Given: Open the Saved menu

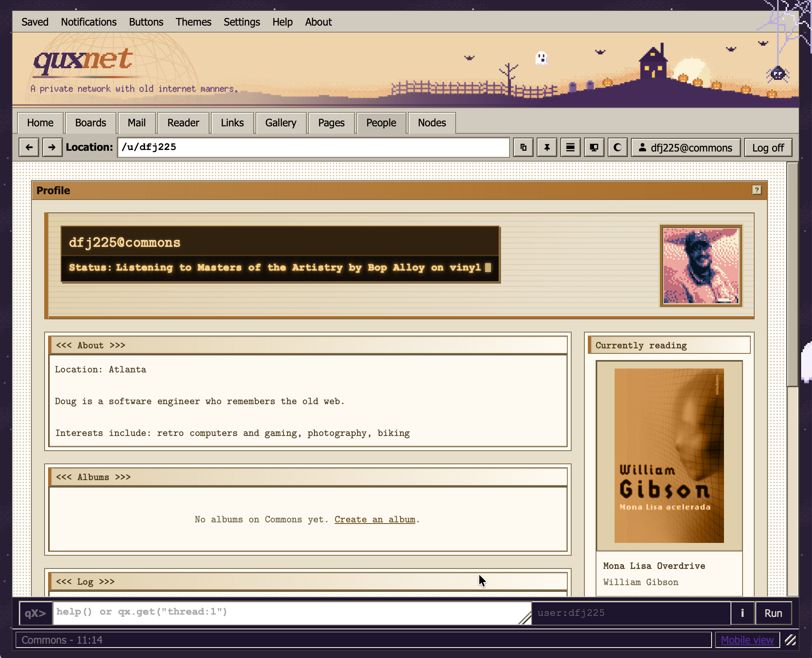Looking at the screenshot, I should click(x=35, y=22).
